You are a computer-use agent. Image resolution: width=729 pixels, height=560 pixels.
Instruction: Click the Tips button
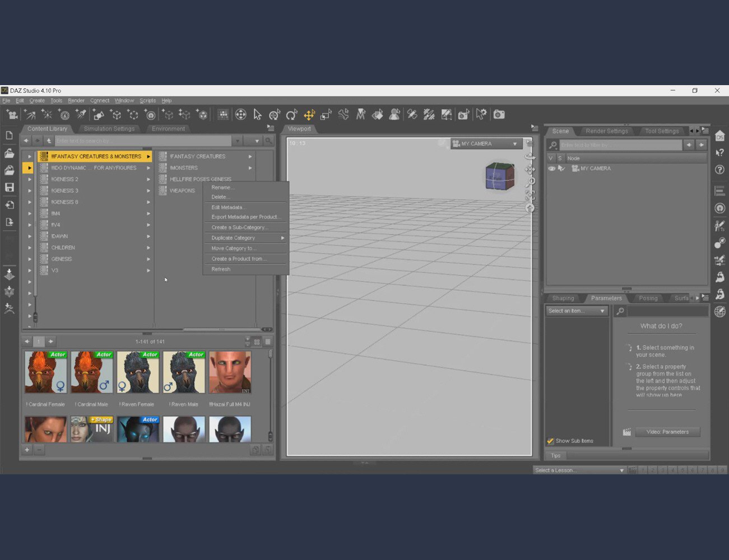coord(555,456)
